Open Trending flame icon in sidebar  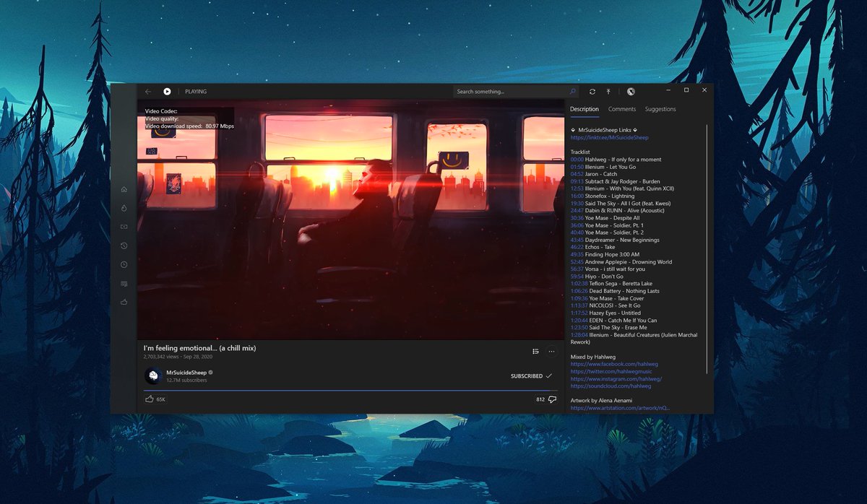tap(124, 208)
